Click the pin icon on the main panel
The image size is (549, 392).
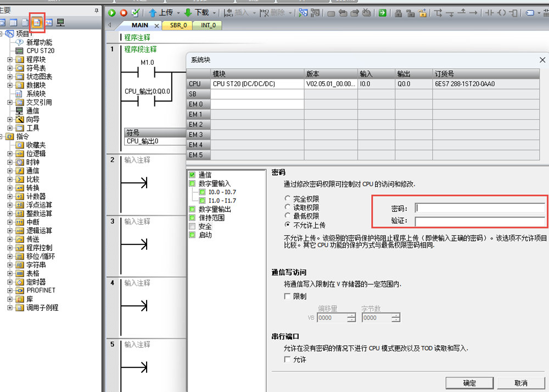tap(97, 10)
